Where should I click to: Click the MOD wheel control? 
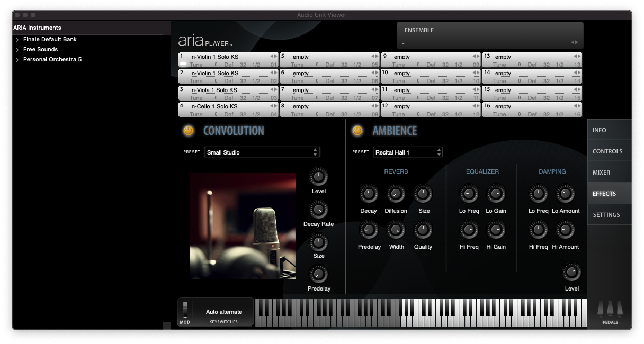tap(185, 310)
